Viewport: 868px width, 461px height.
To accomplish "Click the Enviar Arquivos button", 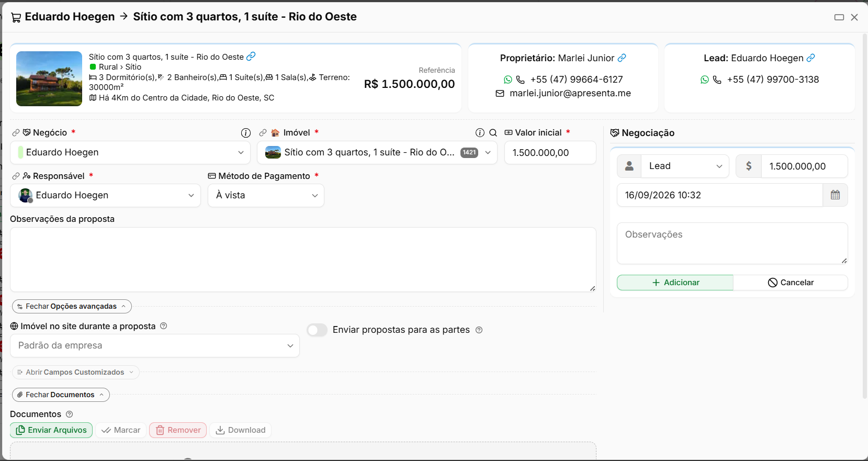I will (x=51, y=430).
